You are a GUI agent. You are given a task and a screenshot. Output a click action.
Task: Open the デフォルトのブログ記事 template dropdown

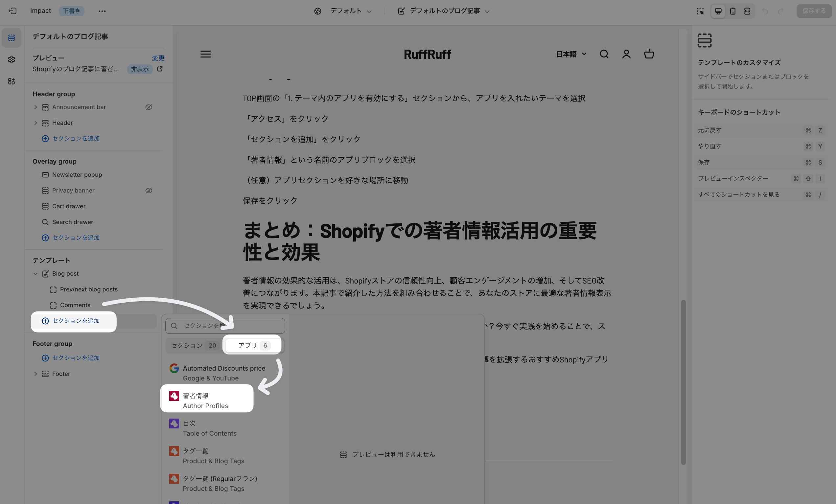click(x=444, y=11)
